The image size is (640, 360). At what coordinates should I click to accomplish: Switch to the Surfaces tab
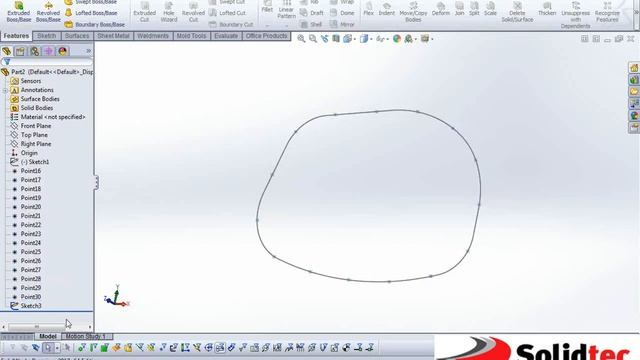click(77, 36)
